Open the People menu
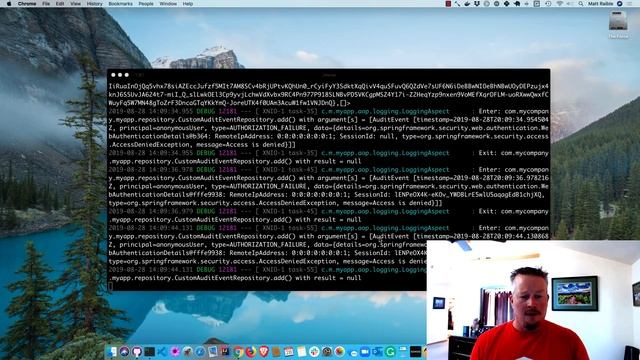The height and width of the screenshot is (360, 640). point(146,4)
